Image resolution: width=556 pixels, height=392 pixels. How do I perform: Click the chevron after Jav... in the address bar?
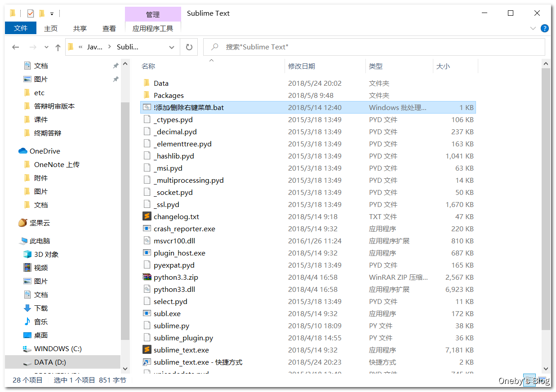pyautogui.click(x=109, y=47)
